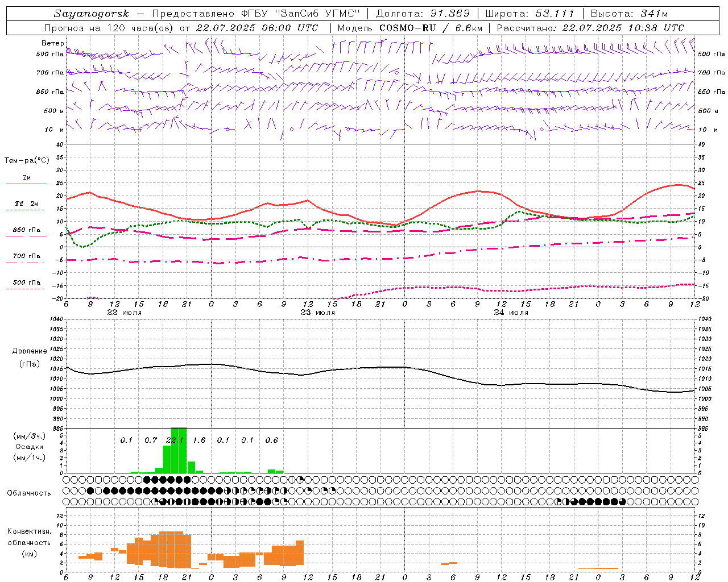Click the right-side 850 гПа wind label
The width and height of the screenshot is (728, 582).
pyautogui.click(x=712, y=92)
